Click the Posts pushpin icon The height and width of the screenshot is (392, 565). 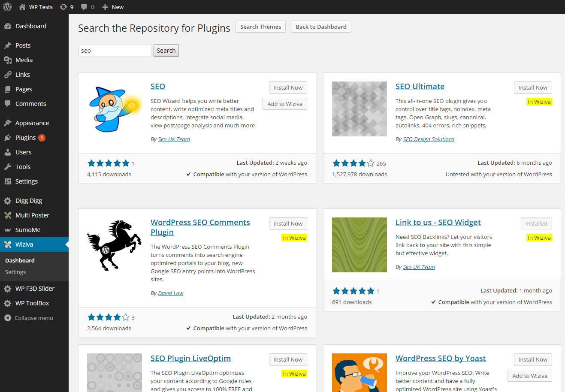pyautogui.click(x=8, y=45)
